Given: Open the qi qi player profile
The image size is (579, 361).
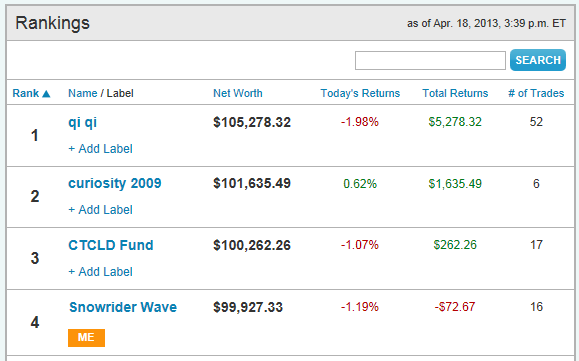Looking at the screenshot, I should coord(83,123).
